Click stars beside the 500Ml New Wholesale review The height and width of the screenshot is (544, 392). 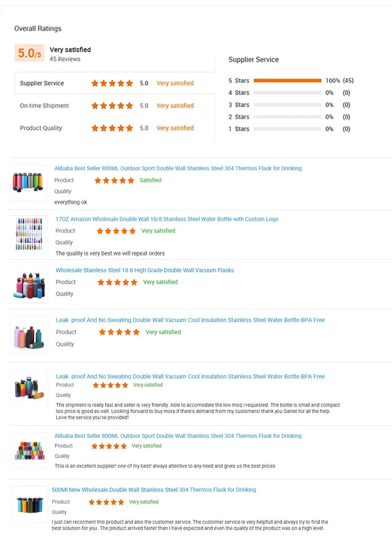[106, 502]
